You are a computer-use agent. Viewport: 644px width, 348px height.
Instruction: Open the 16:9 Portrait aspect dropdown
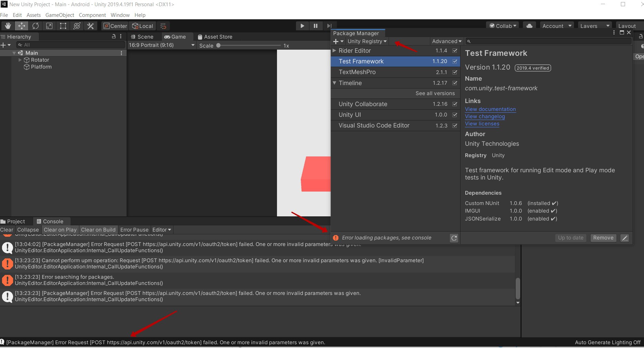[161, 45]
